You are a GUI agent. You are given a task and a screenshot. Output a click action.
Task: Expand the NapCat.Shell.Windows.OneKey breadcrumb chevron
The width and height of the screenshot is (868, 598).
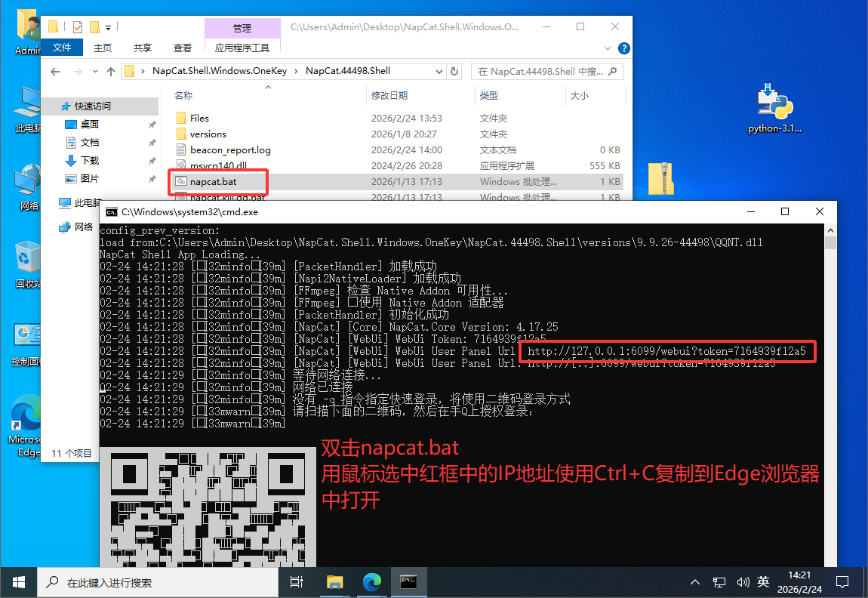(296, 71)
